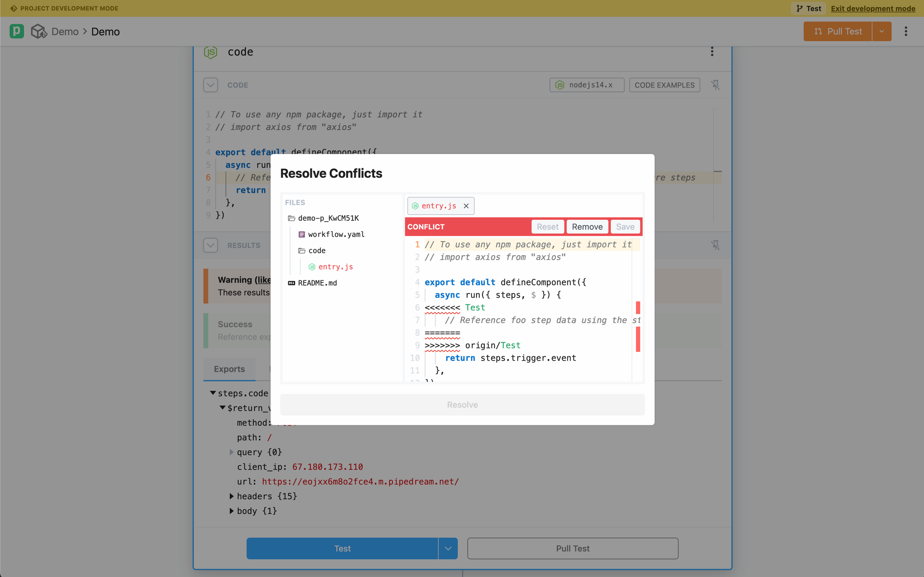Expand the headers {15} node
The width and height of the screenshot is (924, 577).
[x=231, y=496]
